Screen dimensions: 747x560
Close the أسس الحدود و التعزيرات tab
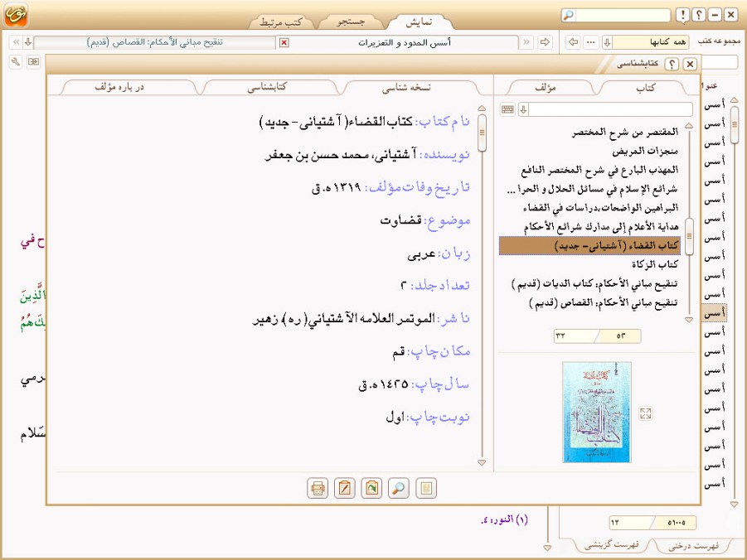pyautogui.click(x=284, y=42)
